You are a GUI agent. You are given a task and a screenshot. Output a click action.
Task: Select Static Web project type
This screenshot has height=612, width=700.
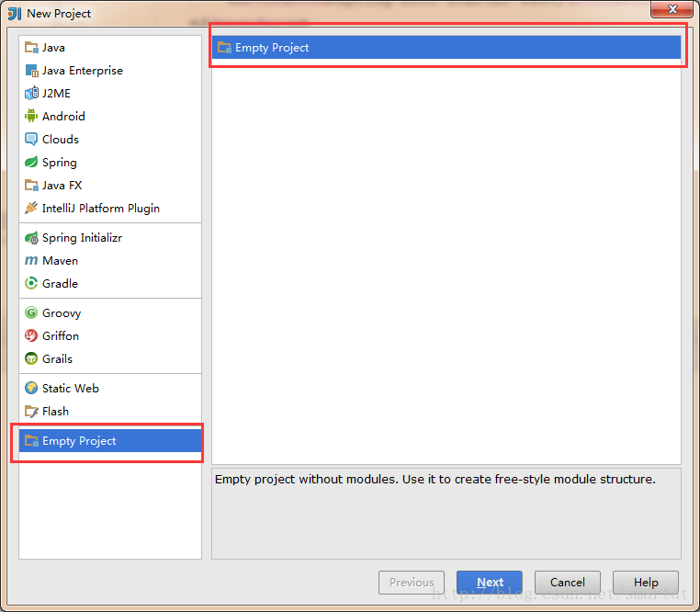70,389
